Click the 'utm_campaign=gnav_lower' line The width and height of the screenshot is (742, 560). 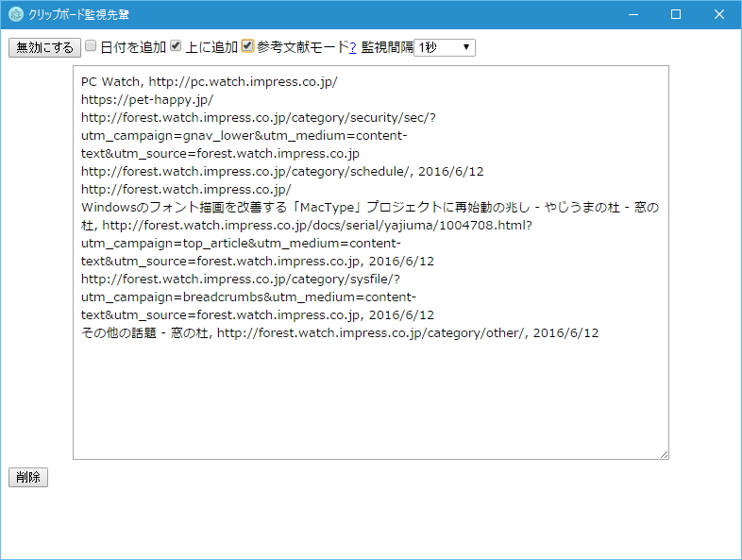245,136
